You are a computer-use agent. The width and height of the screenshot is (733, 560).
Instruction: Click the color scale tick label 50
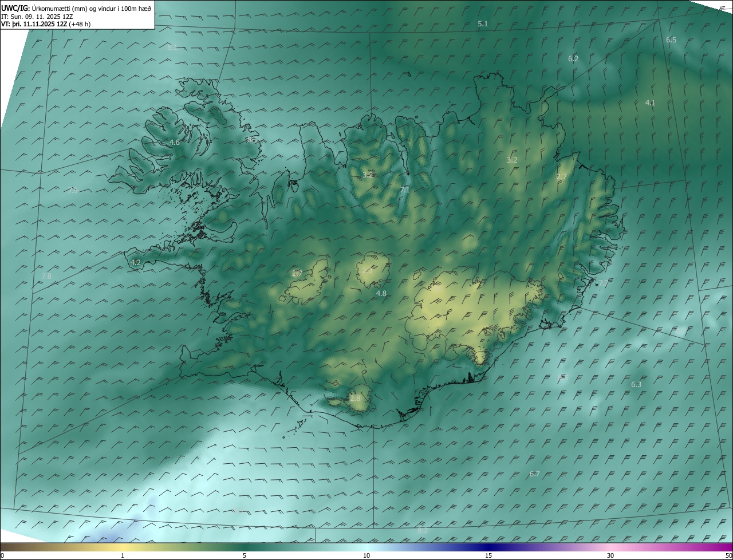728,555
